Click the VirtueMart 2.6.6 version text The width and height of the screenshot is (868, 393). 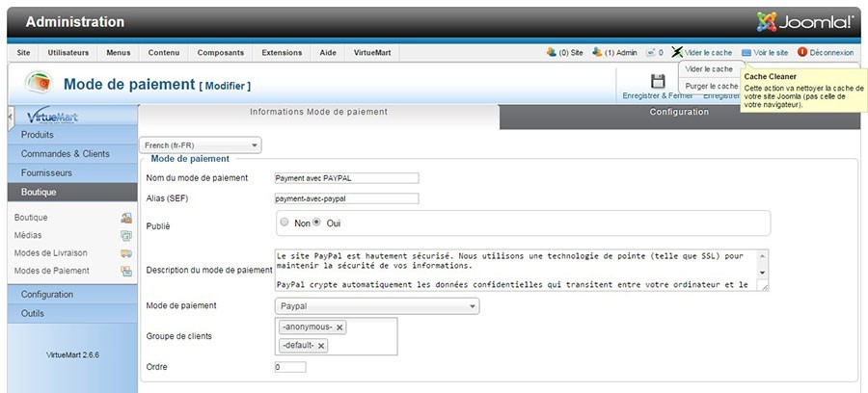pyautogui.click(x=72, y=354)
